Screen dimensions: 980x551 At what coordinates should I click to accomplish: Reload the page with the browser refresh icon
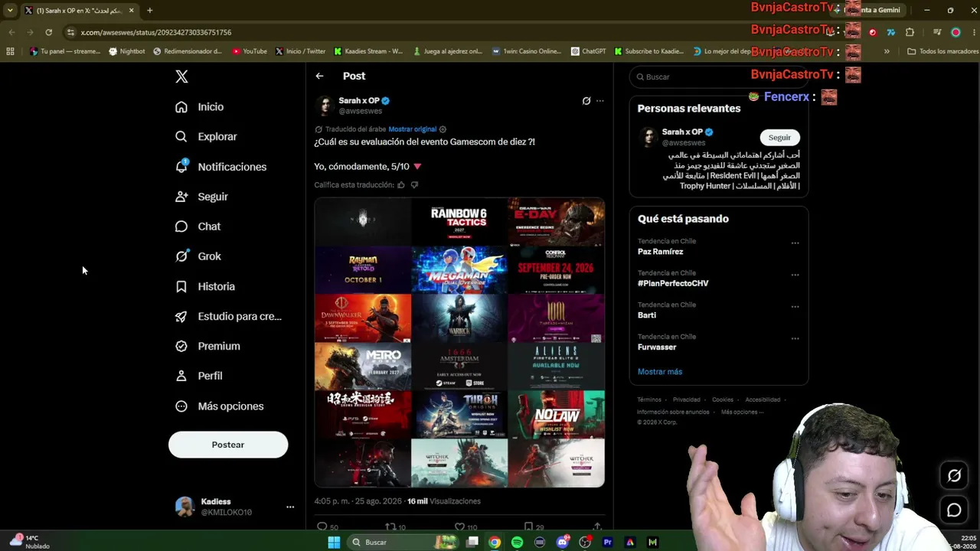click(48, 32)
